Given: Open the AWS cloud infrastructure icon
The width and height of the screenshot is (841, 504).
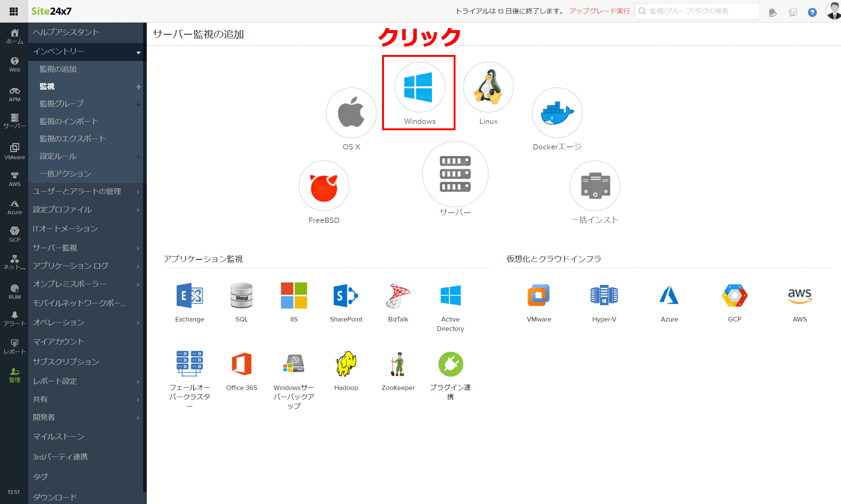Looking at the screenshot, I should [x=800, y=295].
